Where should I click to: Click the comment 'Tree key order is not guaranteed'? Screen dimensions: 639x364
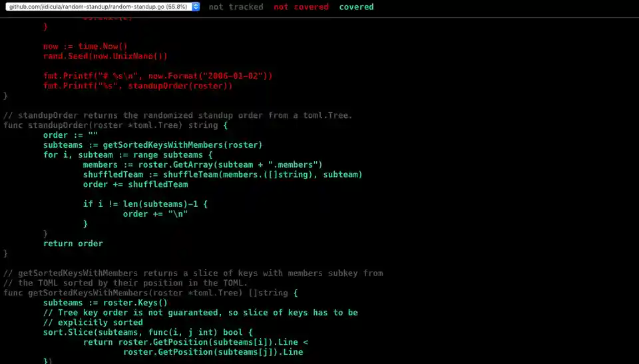[200, 313]
